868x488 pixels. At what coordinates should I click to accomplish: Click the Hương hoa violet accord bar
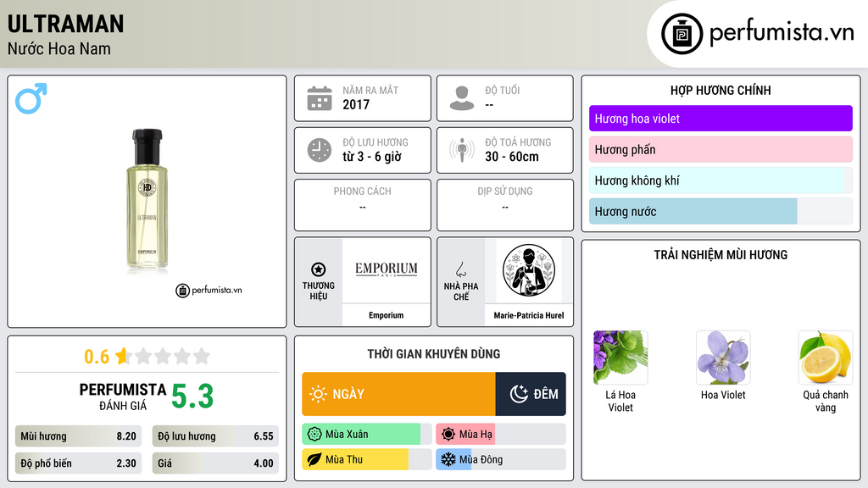(721, 119)
